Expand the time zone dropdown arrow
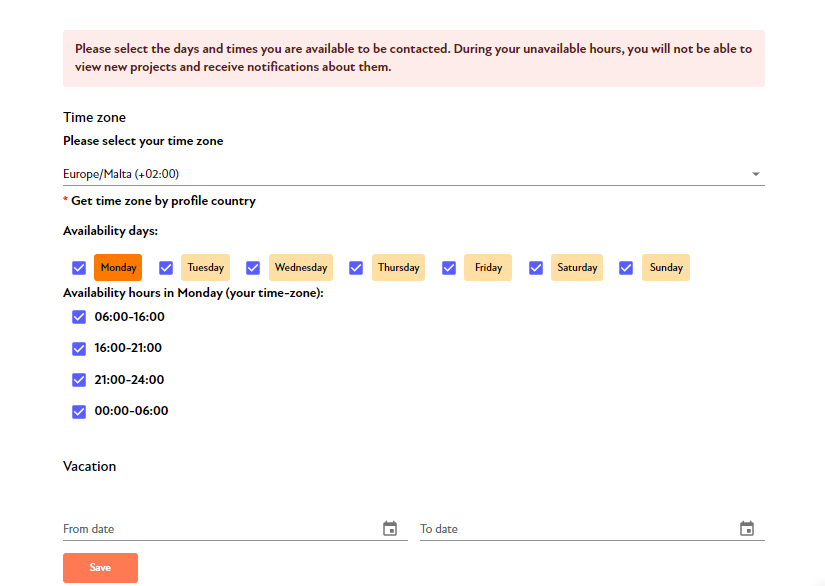Image resolution: width=825 pixels, height=586 pixels. (756, 174)
